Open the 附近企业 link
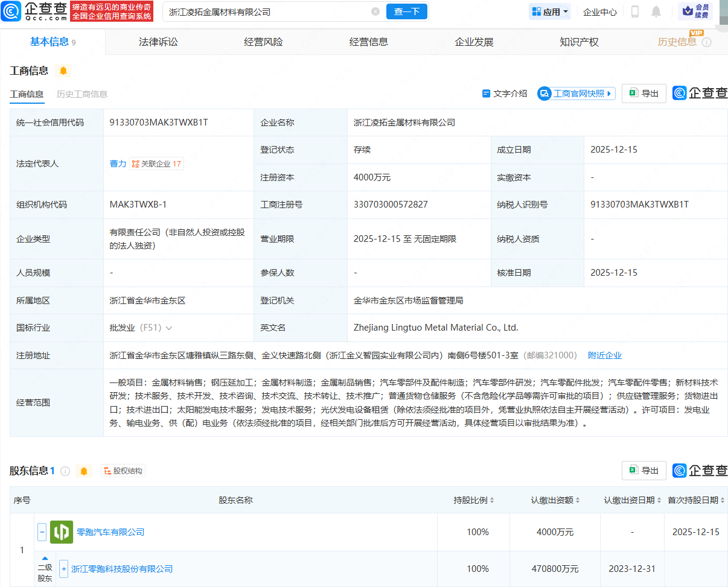Image resolution: width=728 pixels, height=587 pixels. (x=604, y=356)
